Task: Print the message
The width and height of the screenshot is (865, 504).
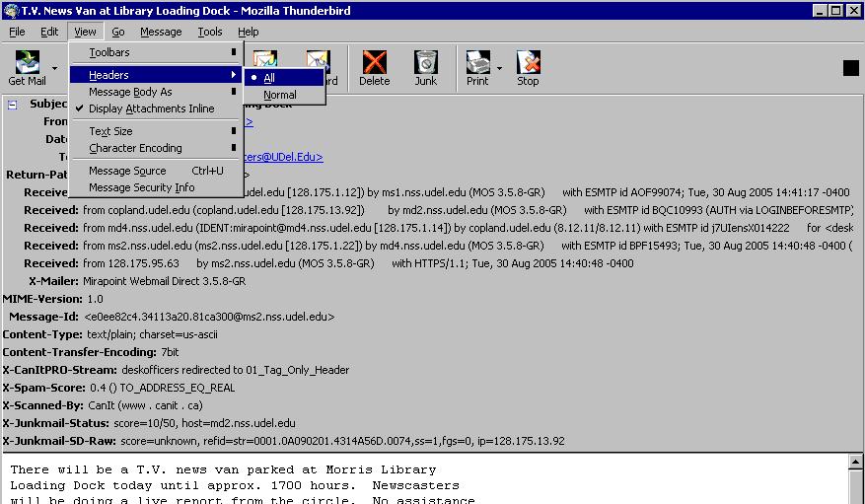Action: (477, 68)
